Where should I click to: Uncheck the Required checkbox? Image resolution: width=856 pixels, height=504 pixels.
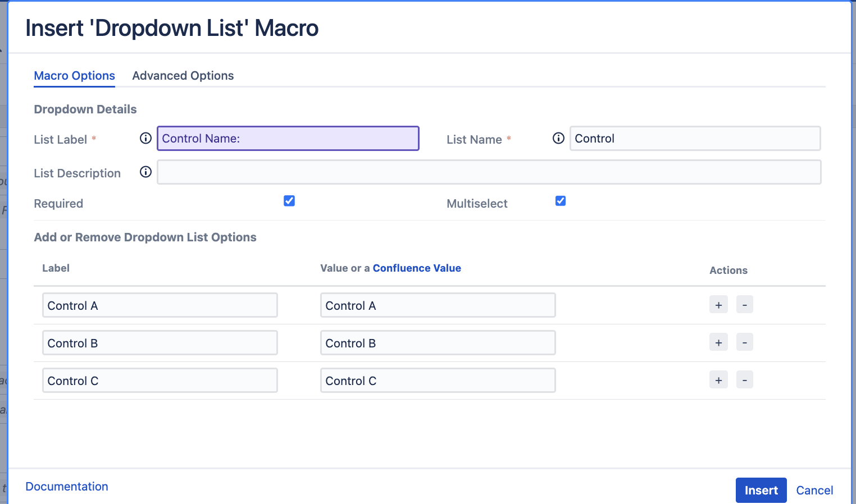click(289, 201)
